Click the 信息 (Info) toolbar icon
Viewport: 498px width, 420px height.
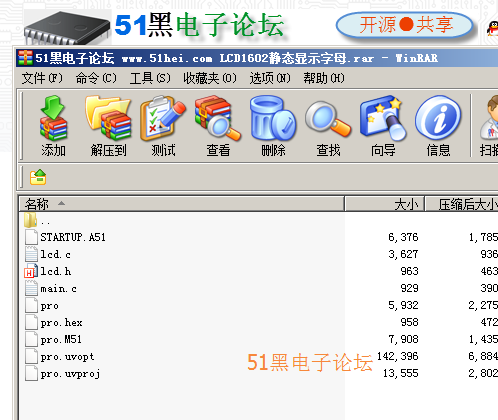tap(438, 117)
